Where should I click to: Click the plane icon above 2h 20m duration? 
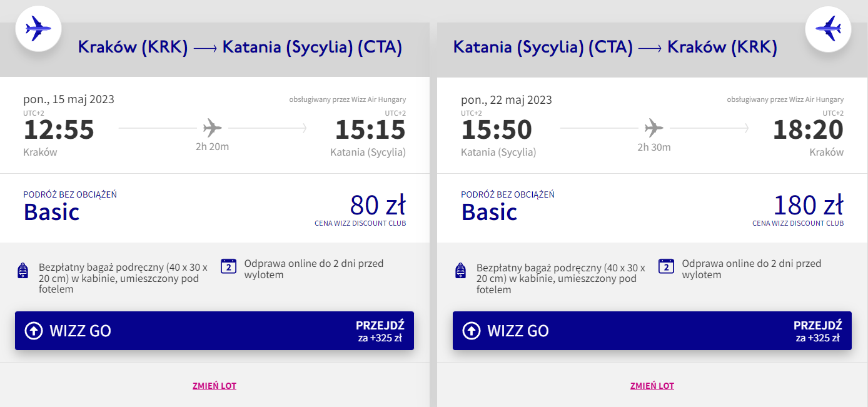tap(213, 129)
